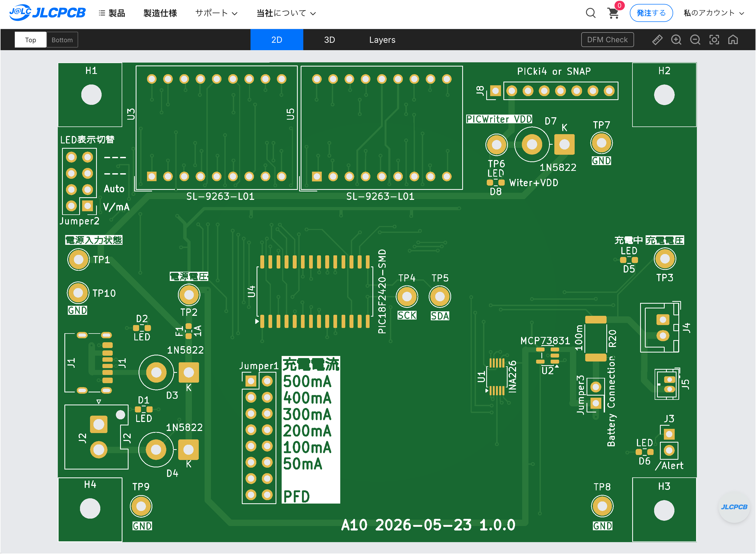Switch to the 3D view tab
The image size is (756, 554).
[x=329, y=40]
